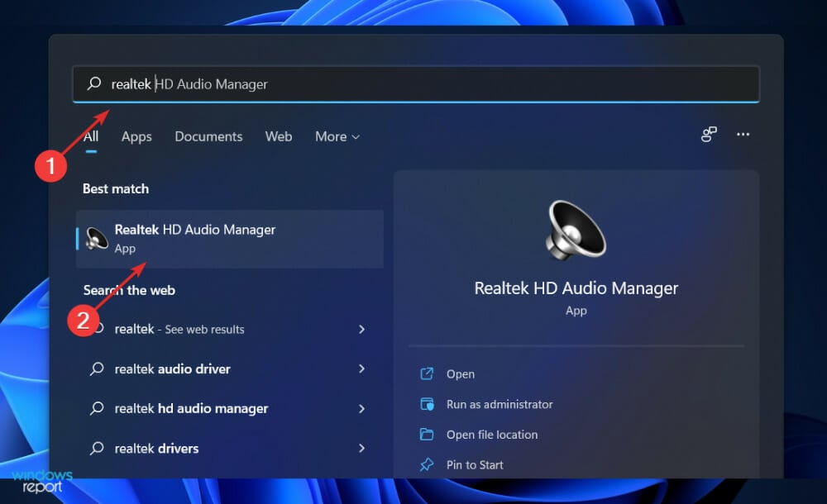Expand the 'realtek drivers' suggestion chevron

[x=362, y=448]
